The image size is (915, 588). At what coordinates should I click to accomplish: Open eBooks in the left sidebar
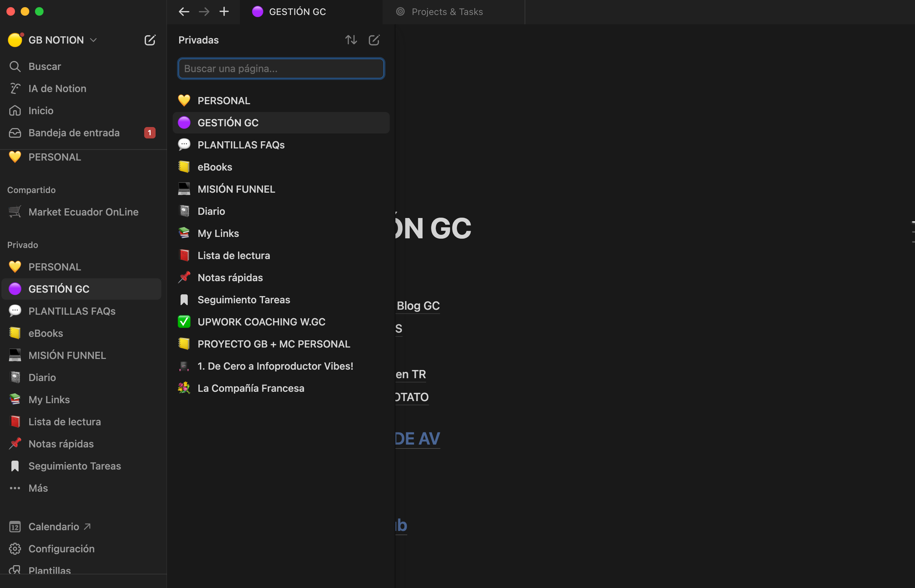81,333
